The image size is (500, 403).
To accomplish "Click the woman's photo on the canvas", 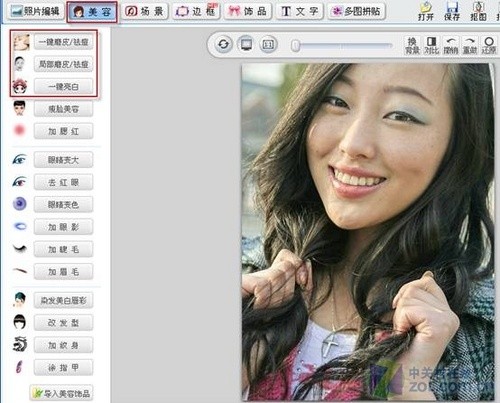I will (x=368, y=232).
